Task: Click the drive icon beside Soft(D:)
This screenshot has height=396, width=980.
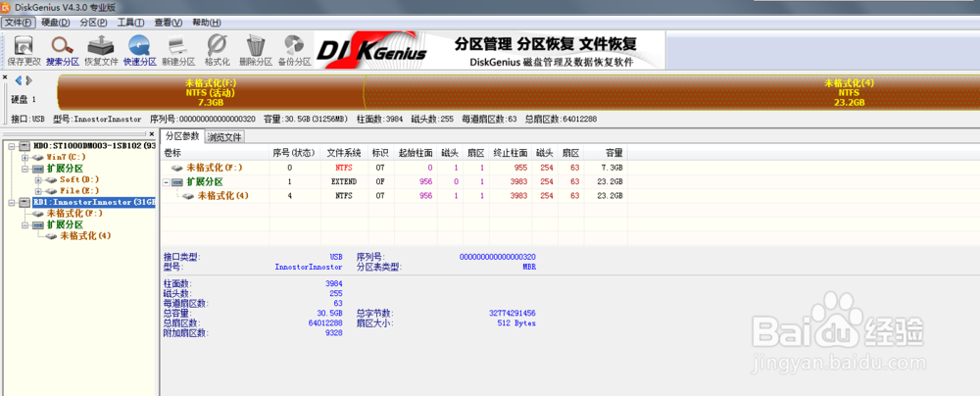Action: 51,180
